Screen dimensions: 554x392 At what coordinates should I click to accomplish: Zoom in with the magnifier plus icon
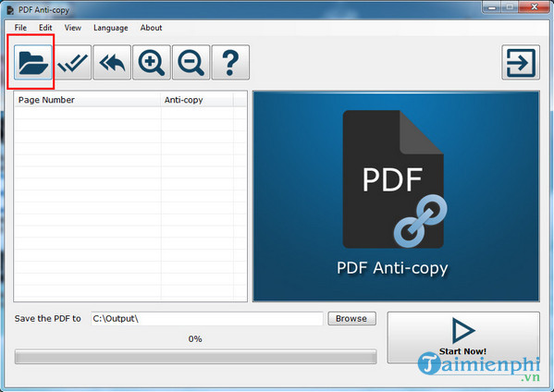tap(152, 63)
